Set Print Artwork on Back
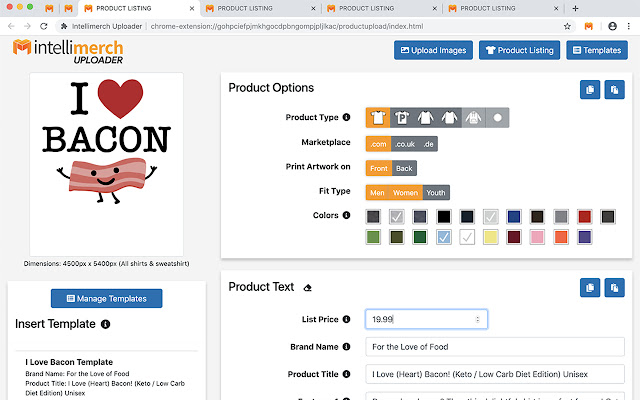Viewport: 640px width, 400px height. [404, 168]
